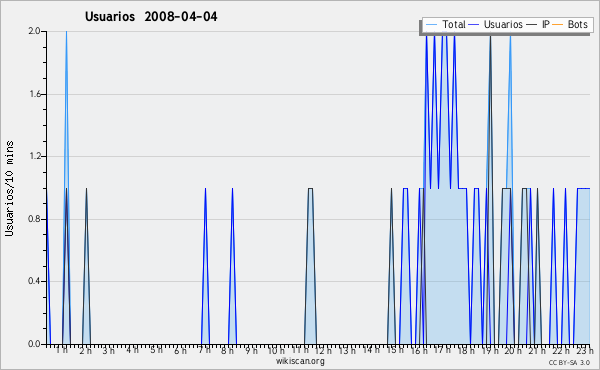Click the '13 h' x-axis label
Screen dimensions: 600x370
pos(347,350)
